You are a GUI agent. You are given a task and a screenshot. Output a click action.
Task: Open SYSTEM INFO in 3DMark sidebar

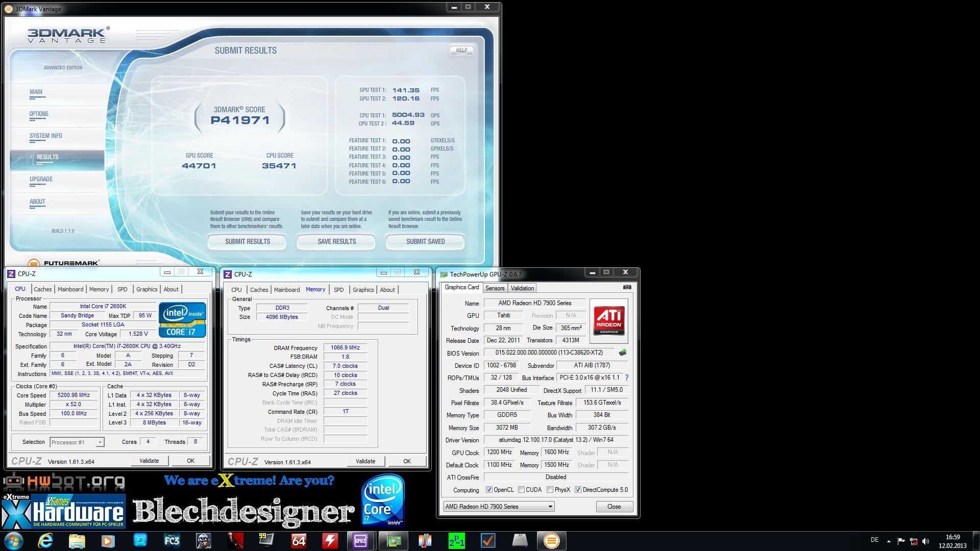(x=46, y=136)
